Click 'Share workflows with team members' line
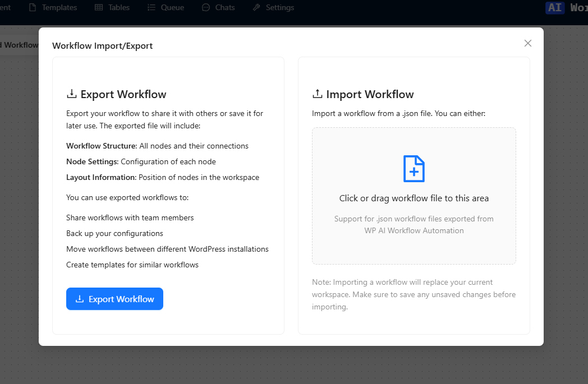This screenshot has width=588, height=384. [130, 218]
